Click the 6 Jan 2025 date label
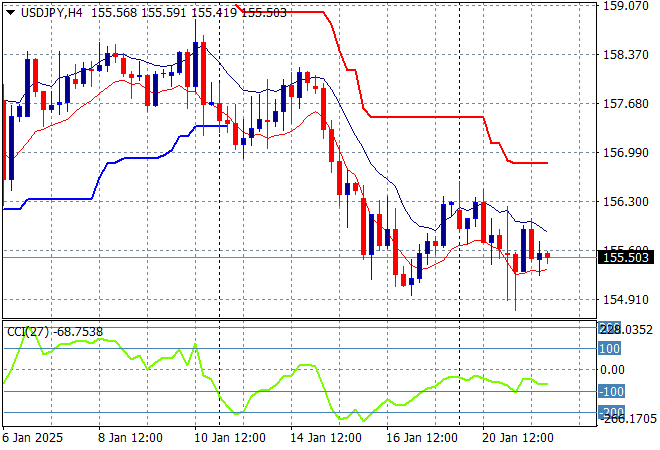The width and height of the screenshot is (660, 450). click(35, 438)
